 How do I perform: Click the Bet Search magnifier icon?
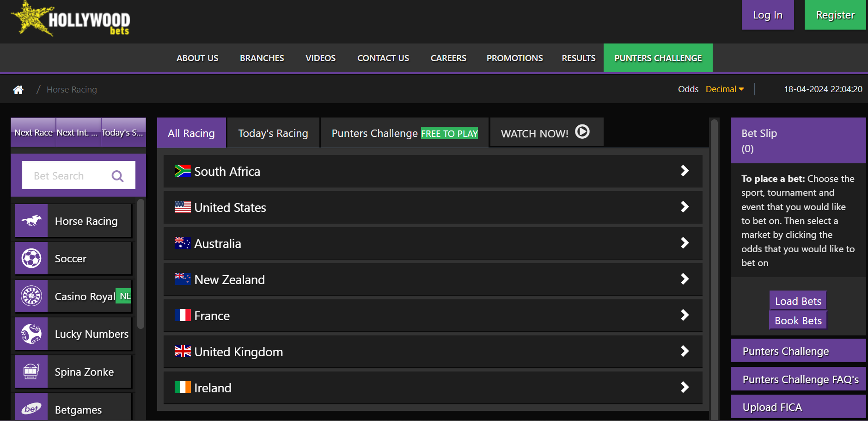click(117, 176)
